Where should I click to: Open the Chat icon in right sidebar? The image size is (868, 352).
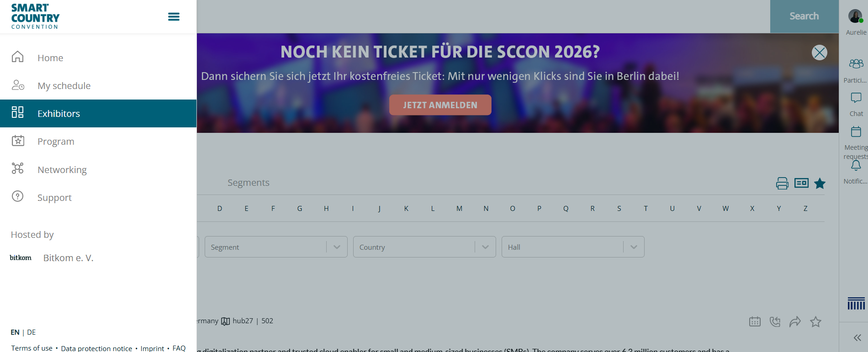856,98
